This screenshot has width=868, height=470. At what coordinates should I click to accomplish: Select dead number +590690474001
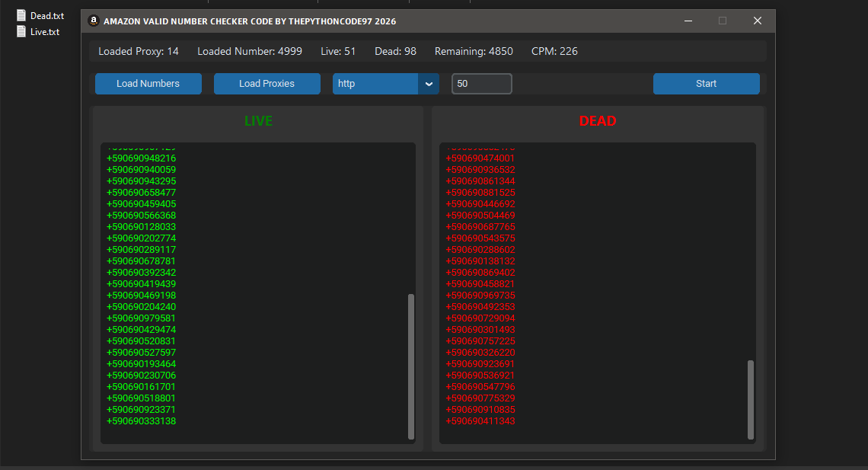click(480, 158)
